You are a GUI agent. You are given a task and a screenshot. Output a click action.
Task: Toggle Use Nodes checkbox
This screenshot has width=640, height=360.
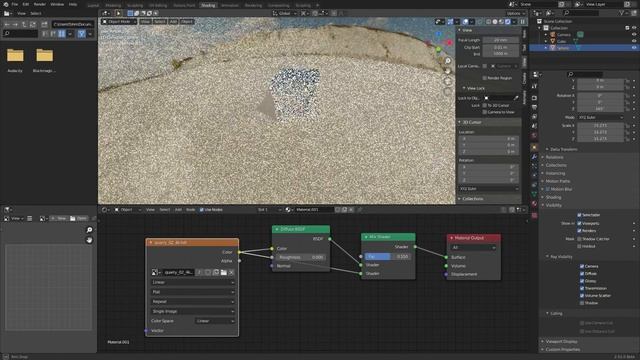(201, 210)
